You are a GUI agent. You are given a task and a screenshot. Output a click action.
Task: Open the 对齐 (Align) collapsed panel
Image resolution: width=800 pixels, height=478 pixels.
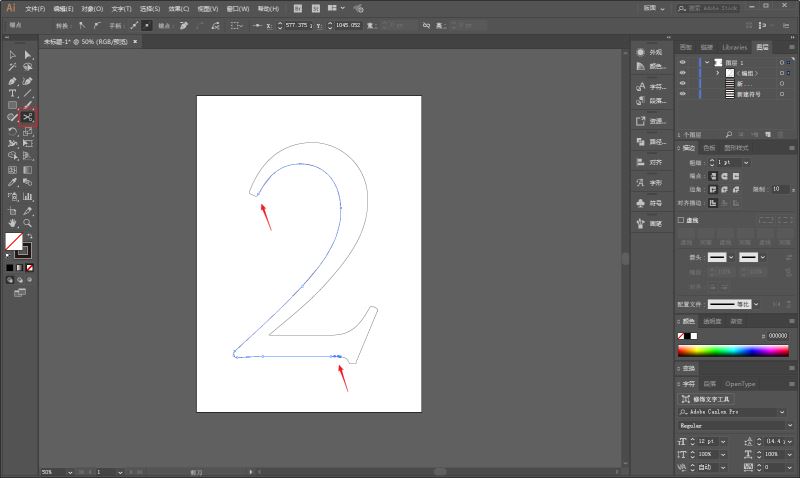coord(650,162)
